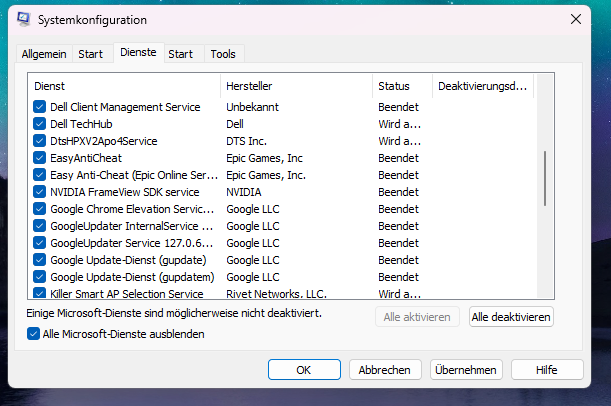The height and width of the screenshot is (406, 611).
Task: Select 'Google Chrome Elevation Servic…' name
Action: pyautogui.click(x=132, y=209)
